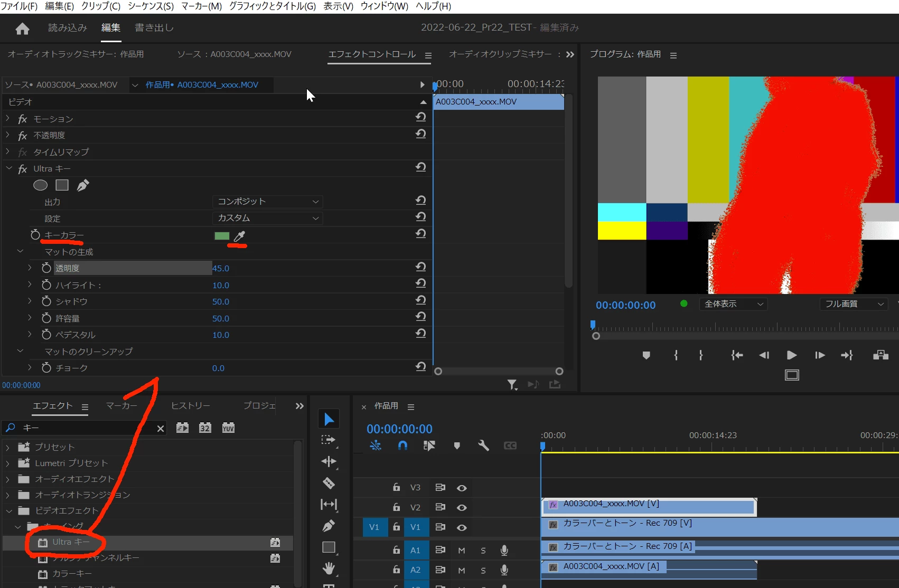Screen dimensions: 899x588
Task: Collapse the ビデオエフェクト folder
Action: coord(8,511)
